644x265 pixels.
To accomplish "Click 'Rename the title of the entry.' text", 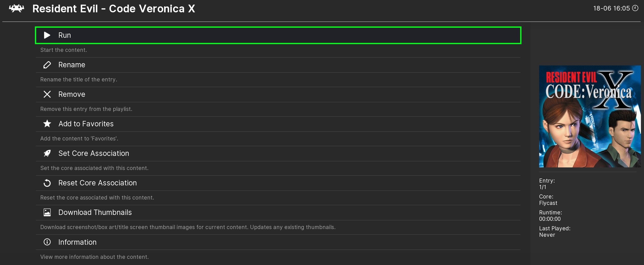I will click(x=79, y=80).
